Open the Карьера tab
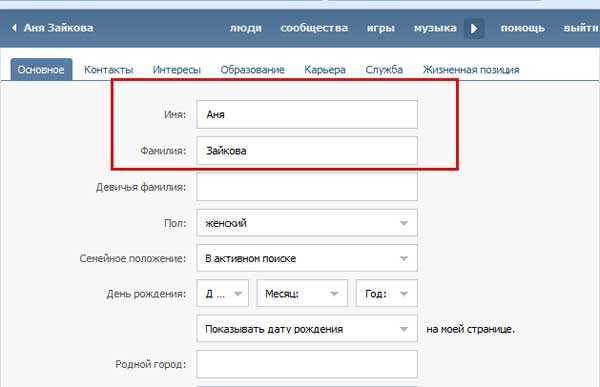 [x=325, y=70]
